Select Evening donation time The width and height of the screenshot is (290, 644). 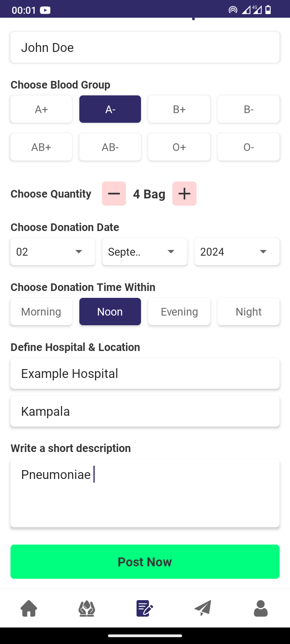[179, 312]
